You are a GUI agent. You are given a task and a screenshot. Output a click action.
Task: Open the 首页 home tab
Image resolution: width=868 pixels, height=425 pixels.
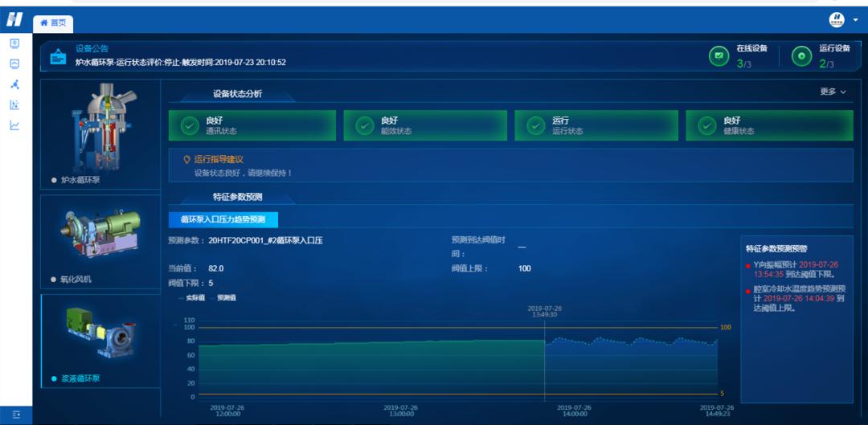(53, 22)
